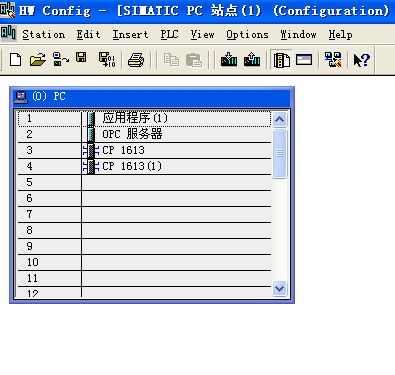Click slot number 2 cell

49,135
